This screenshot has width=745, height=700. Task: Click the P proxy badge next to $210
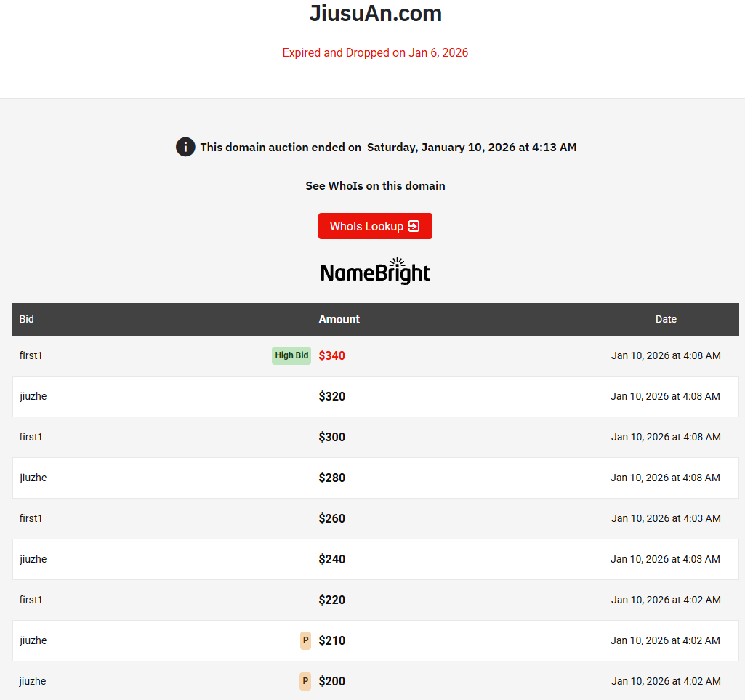(x=305, y=640)
